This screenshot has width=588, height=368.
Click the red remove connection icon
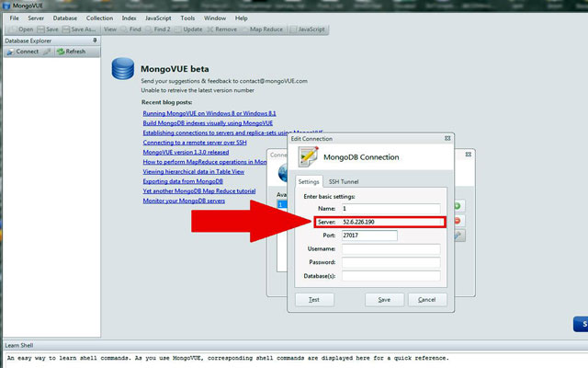[x=458, y=221]
